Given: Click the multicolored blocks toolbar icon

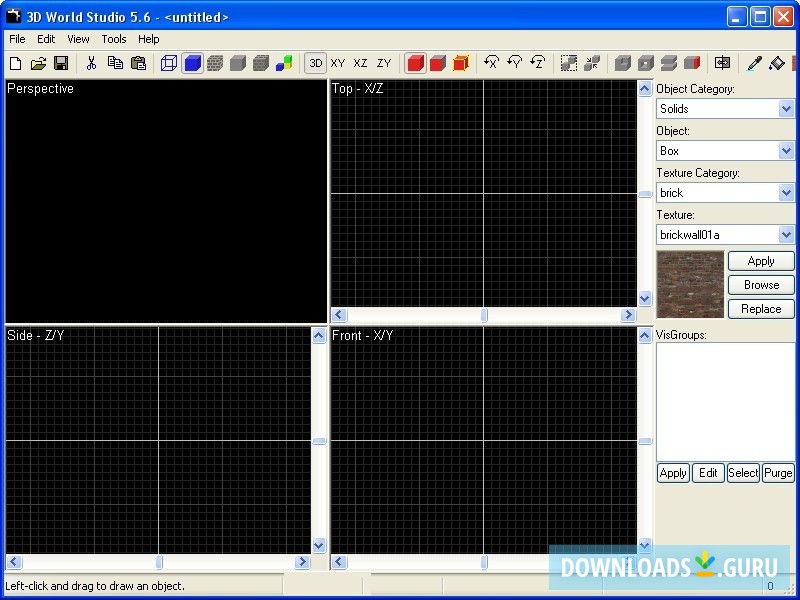Looking at the screenshot, I should pos(284,63).
